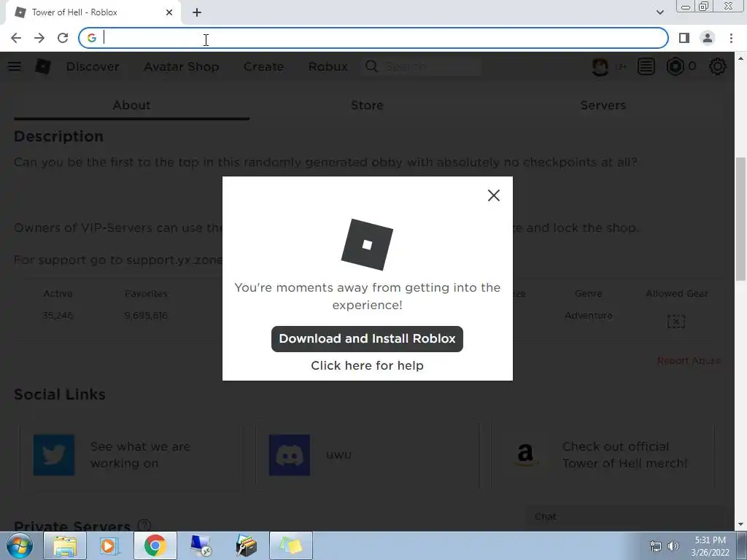Close the Roblox install dialog
Screen dimensions: 747x560
(x=494, y=195)
